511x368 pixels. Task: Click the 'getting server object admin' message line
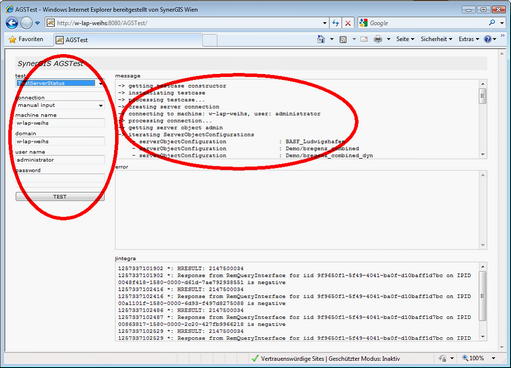[176, 128]
